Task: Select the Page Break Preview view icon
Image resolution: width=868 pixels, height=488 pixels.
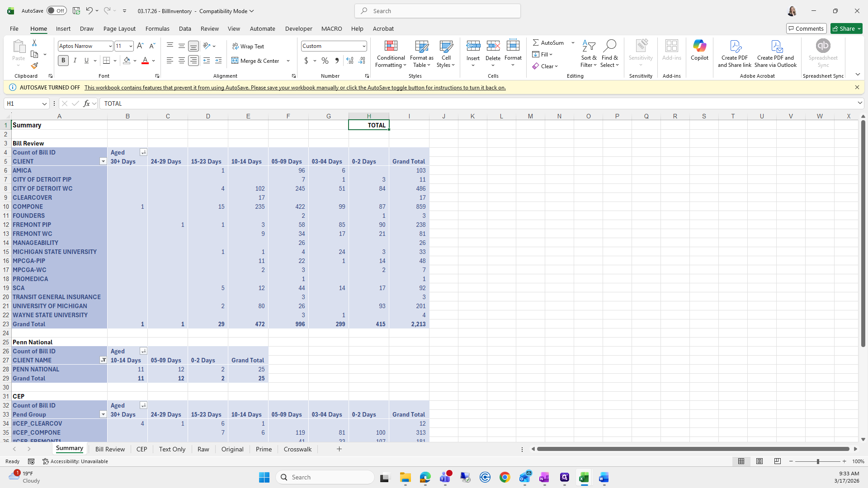Action: (x=777, y=461)
